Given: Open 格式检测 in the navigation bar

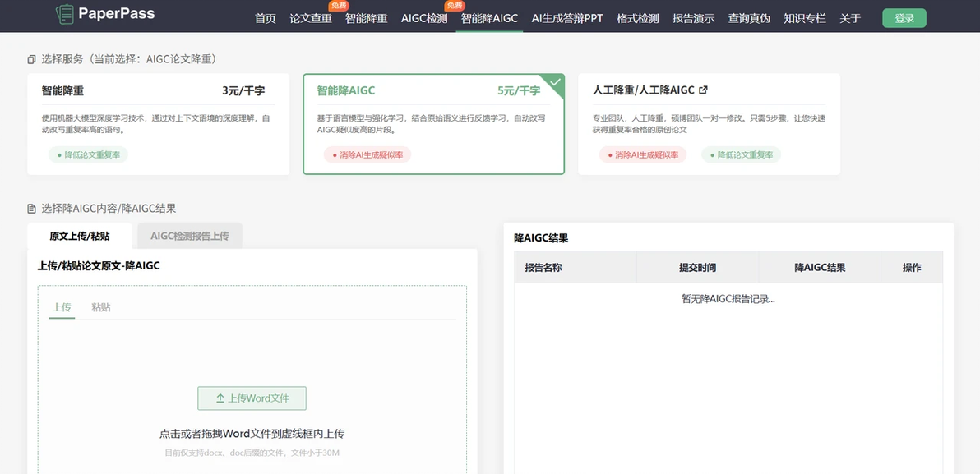Looking at the screenshot, I should tap(637, 18).
